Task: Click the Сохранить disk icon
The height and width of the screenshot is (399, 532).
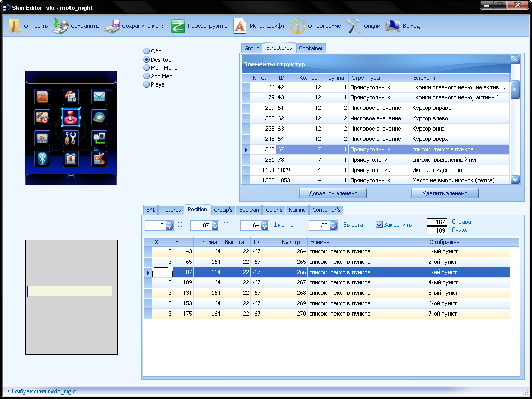Action: pyautogui.click(x=61, y=26)
